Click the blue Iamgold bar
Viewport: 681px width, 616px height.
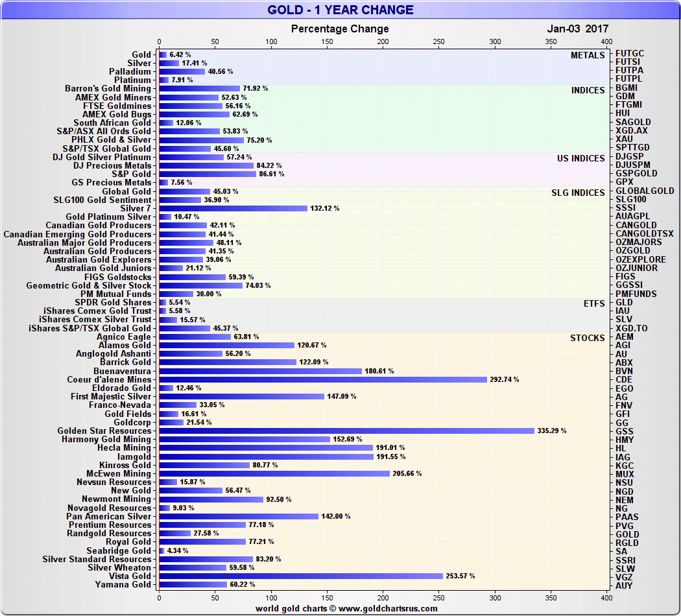pyautogui.click(x=266, y=456)
